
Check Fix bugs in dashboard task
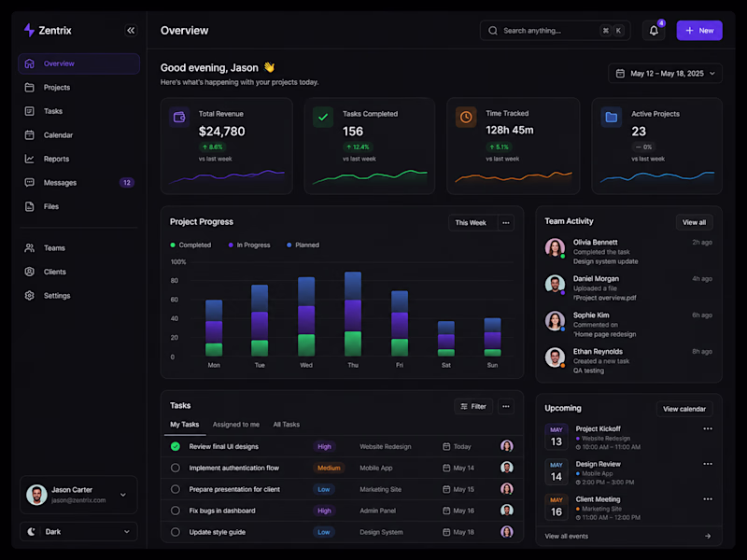[176, 511]
